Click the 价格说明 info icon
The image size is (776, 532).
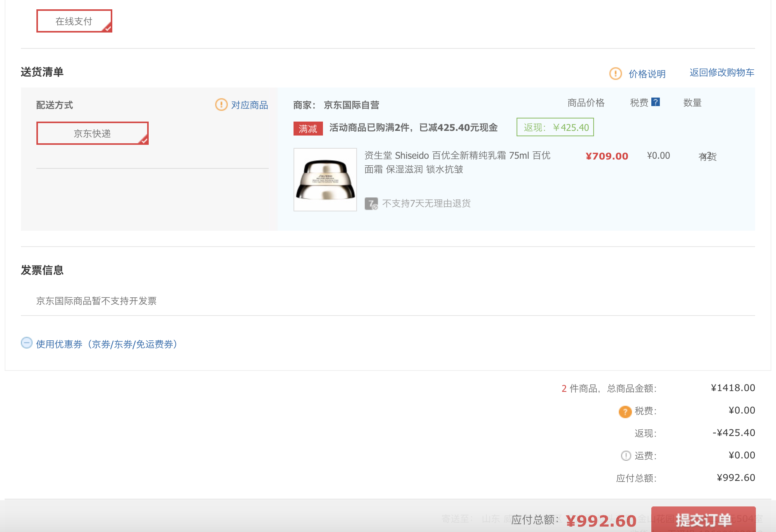point(615,74)
